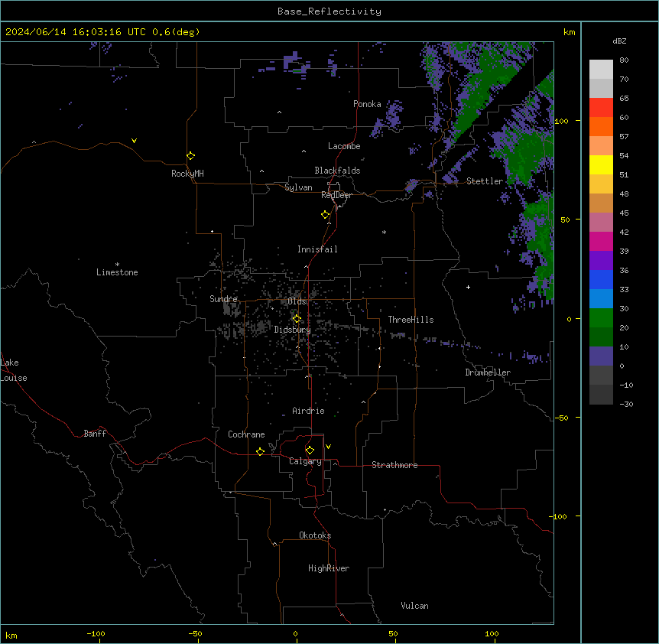This screenshot has height=644, width=659.
Task: Select the -30 value in the dBZ legend
Action: click(x=626, y=404)
